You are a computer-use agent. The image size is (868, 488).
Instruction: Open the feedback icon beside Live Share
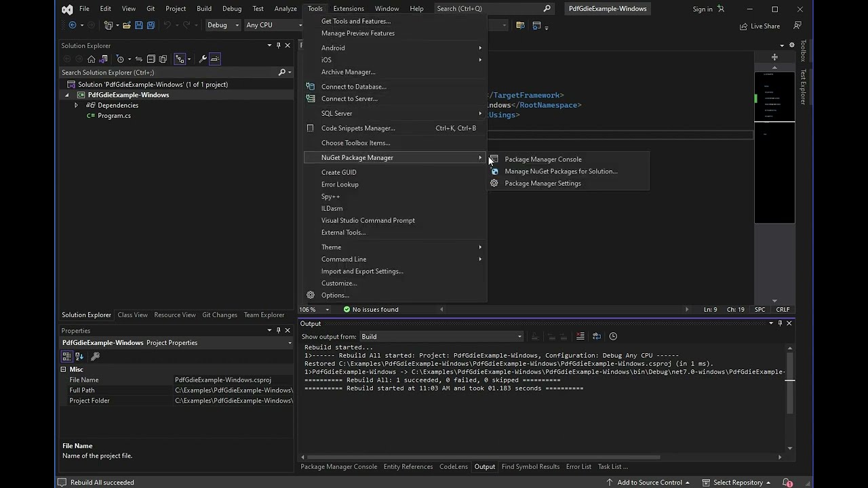coord(797,26)
